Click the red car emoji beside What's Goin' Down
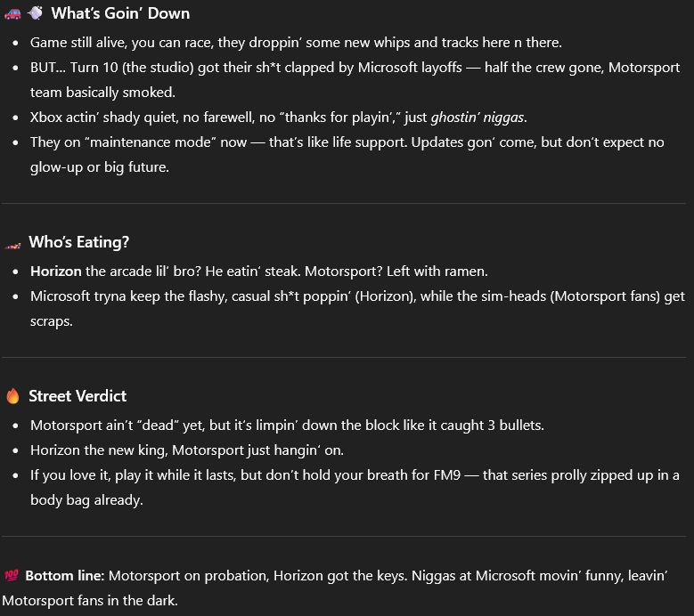This screenshot has width=694, height=616. click(12, 13)
